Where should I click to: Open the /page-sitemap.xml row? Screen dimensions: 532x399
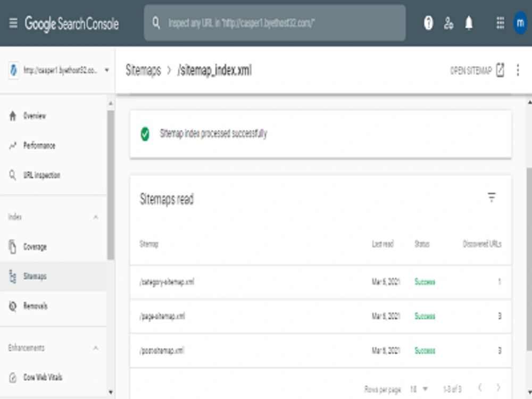click(x=321, y=316)
